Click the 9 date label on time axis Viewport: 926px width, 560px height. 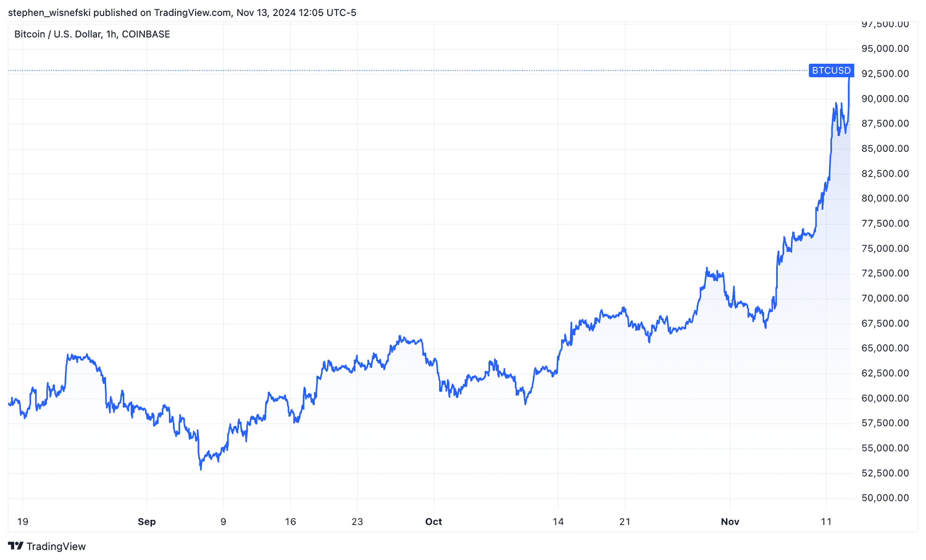(223, 522)
